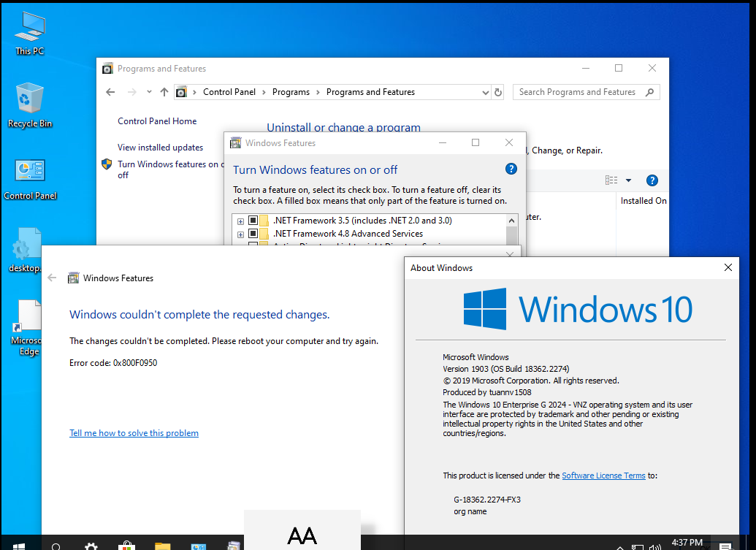Image resolution: width=756 pixels, height=550 pixels.
Task: Open the Microsoft Edge desktop shortcut
Action: pyautogui.click(x=28, y=328)
